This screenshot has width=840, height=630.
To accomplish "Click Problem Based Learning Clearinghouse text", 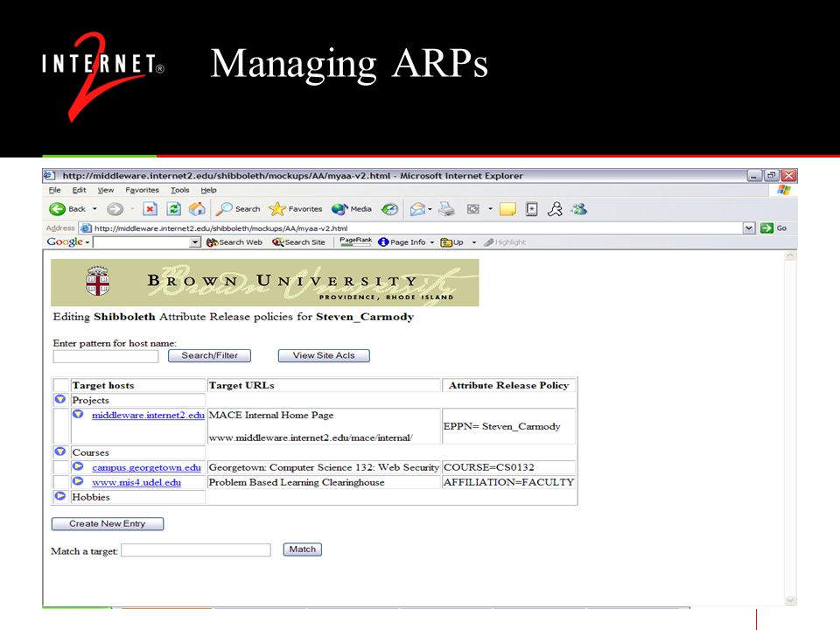I will coord(297,482).
